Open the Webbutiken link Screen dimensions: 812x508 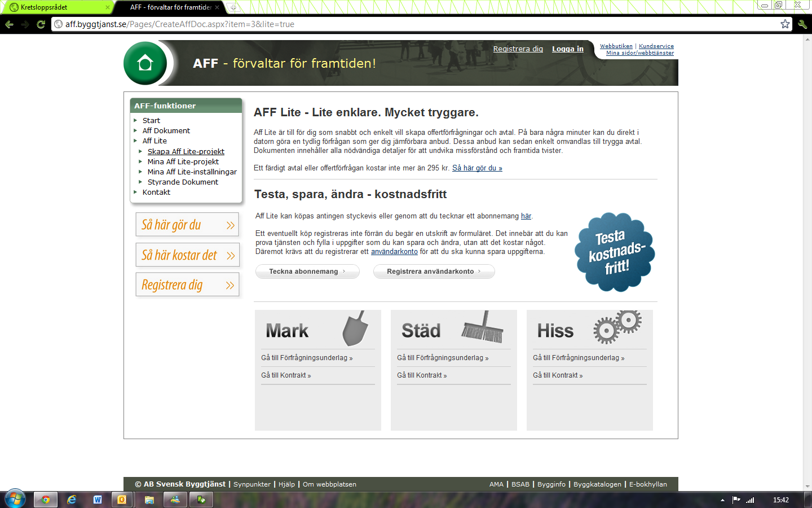click(x=616, y=46)
